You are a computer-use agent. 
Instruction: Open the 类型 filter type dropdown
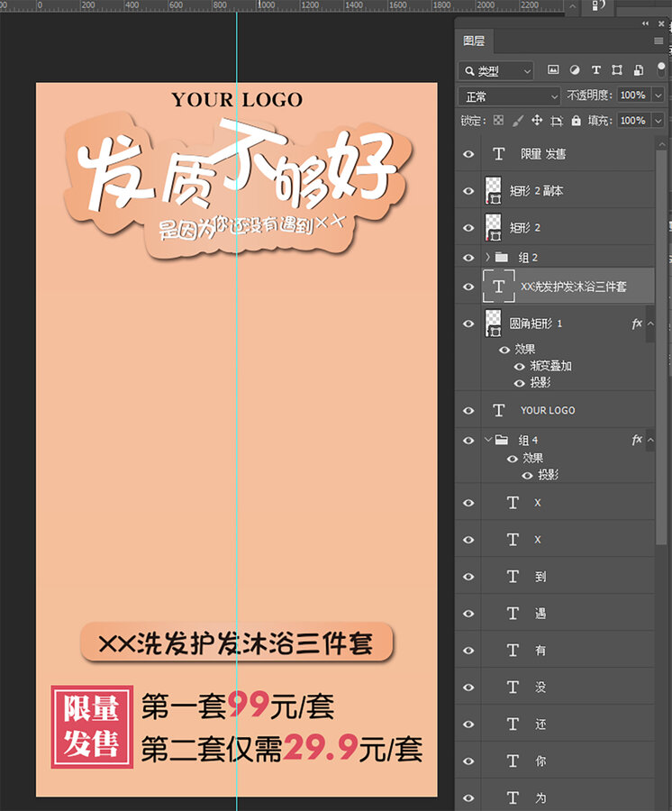pos(495,71)
